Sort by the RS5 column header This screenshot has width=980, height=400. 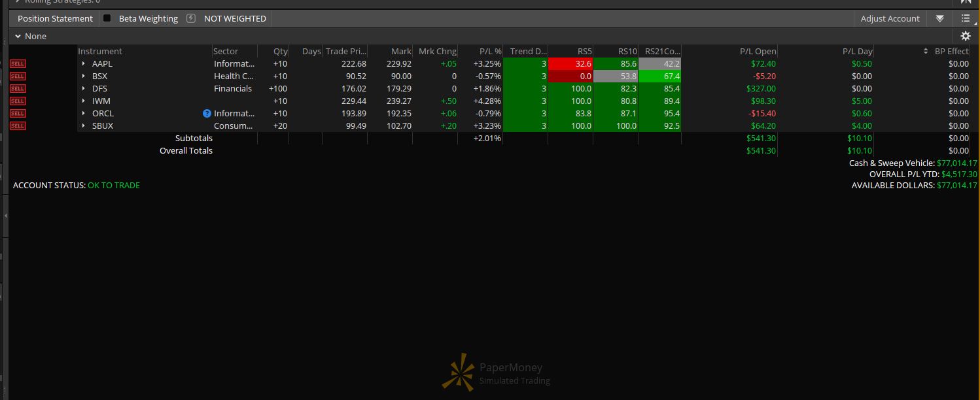pyautogui.click(x=584, y=52)
